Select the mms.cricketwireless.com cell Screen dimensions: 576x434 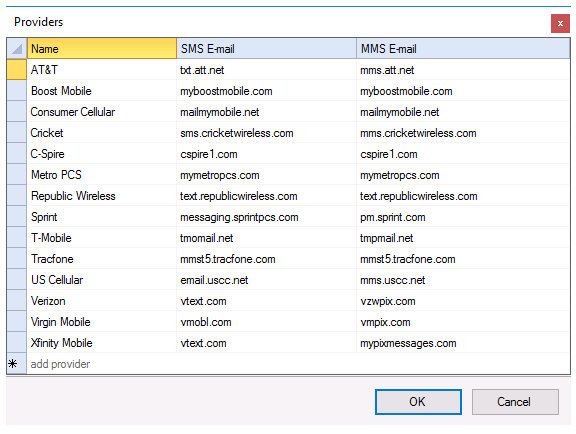tap(463, 133)
